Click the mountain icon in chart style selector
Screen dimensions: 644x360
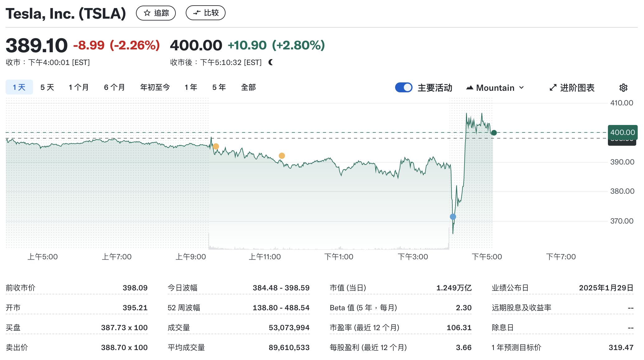[470, 87]
